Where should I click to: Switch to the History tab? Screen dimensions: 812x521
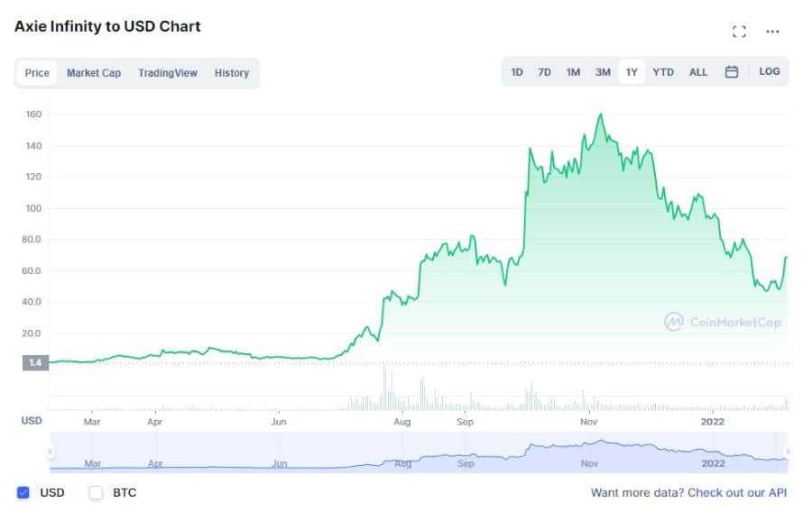pyautogui.click(x=232, y=73)
